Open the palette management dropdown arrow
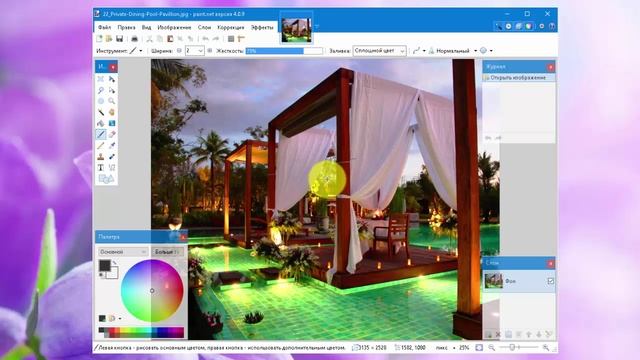 (120, 318)
